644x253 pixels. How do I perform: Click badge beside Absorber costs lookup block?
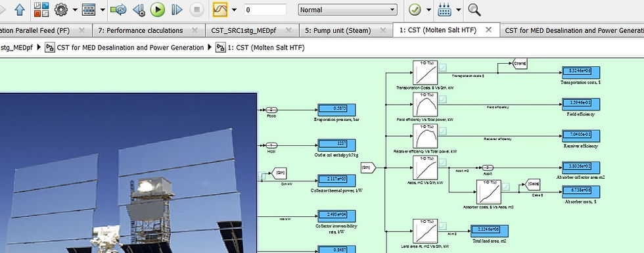[505, 187]
